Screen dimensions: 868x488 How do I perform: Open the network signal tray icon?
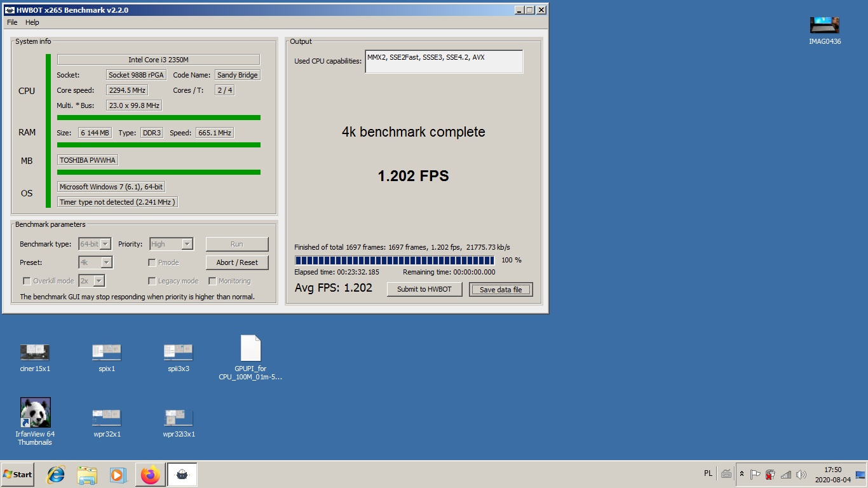point(786,474)
